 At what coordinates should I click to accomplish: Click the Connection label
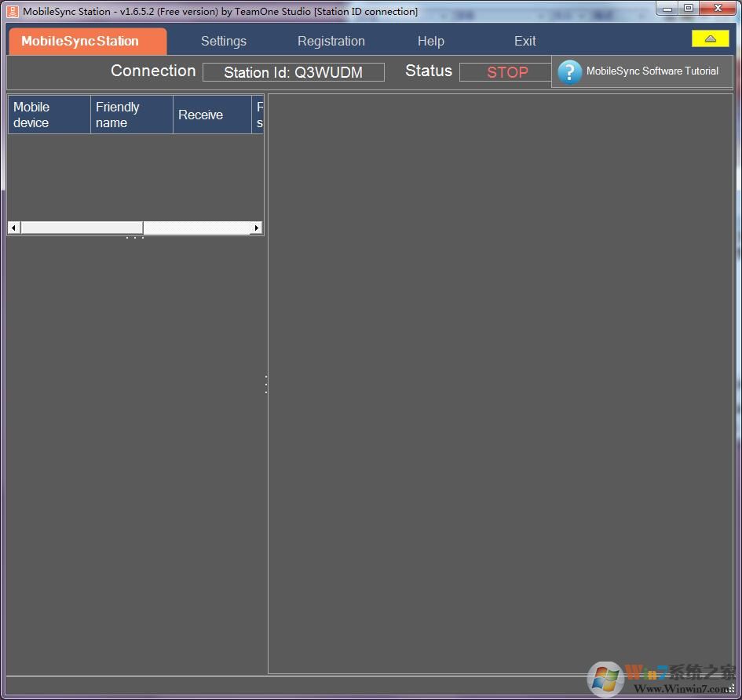click(153, 71)
